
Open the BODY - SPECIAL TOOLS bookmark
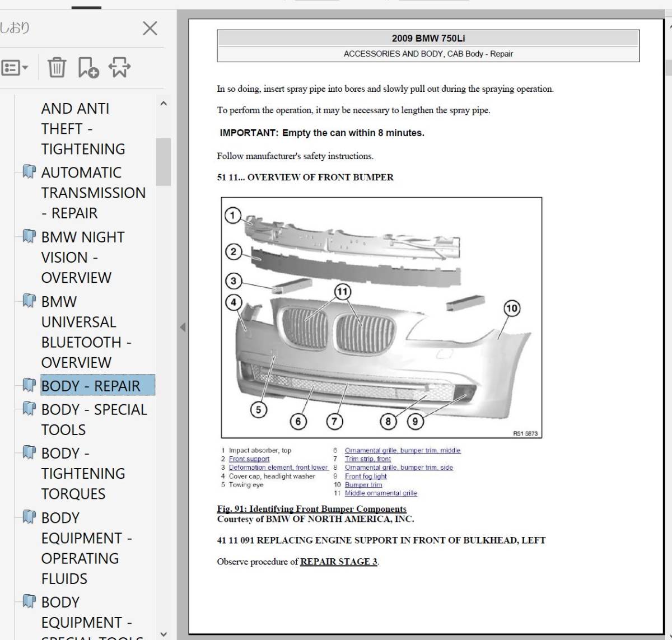click(x=94, y=419)
